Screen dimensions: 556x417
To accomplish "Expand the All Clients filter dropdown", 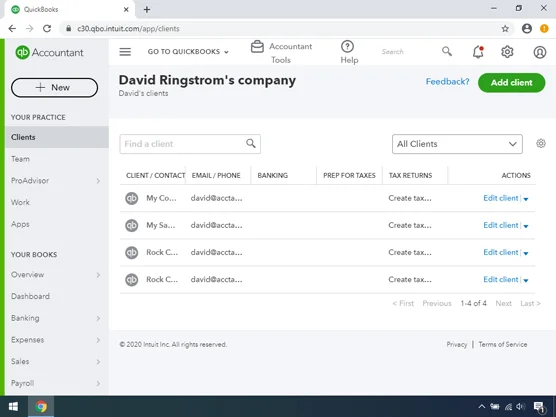I will 457,144.
